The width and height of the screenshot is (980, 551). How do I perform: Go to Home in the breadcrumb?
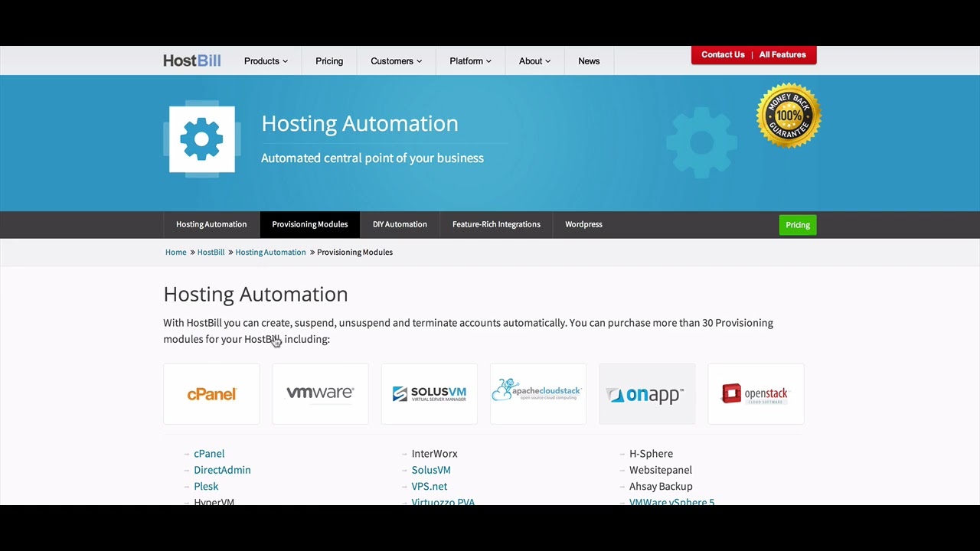(x=176, y=252)
